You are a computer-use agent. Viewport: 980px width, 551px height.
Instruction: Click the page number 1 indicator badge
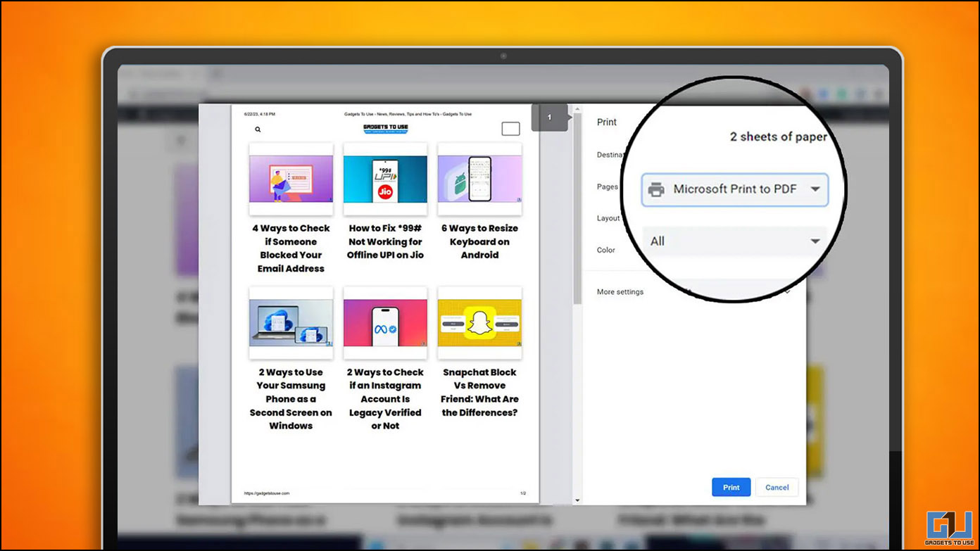click(550, 118)
